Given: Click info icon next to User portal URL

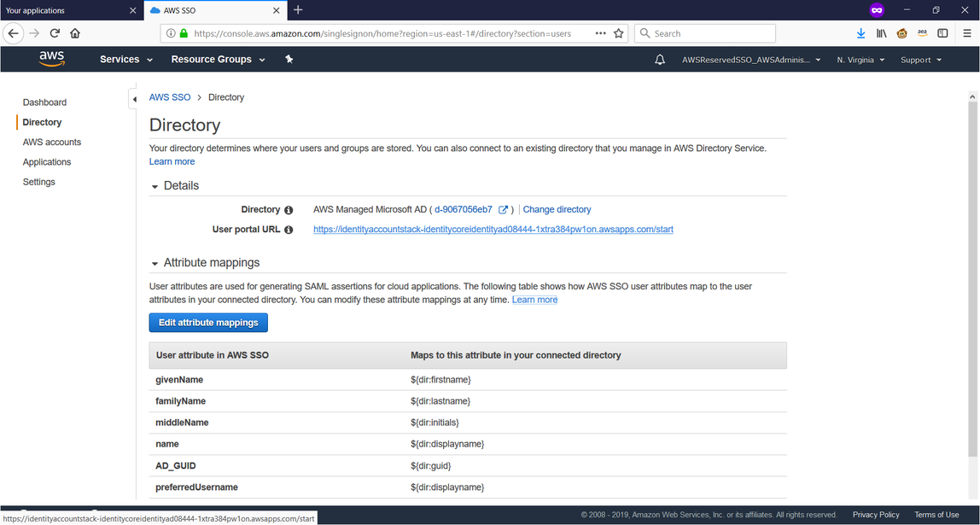Looking at the screenshot, I should 289,230.
